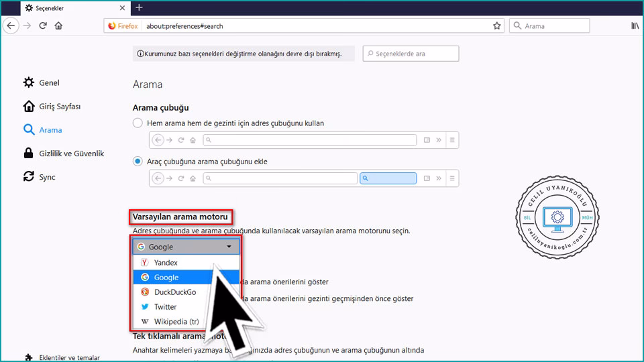Select the Arama settings category
The image size is (644, 362).
pos(43,129)
